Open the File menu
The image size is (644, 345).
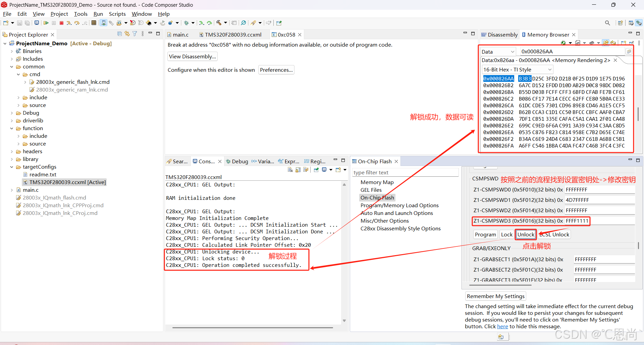pyautogui.click(x=7, y=14)
